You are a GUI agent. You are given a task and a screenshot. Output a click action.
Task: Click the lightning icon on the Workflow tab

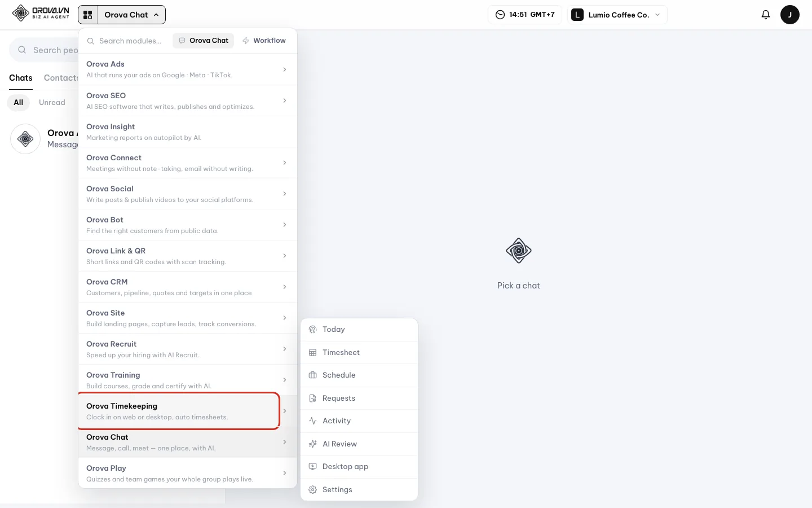click(246, 41)
